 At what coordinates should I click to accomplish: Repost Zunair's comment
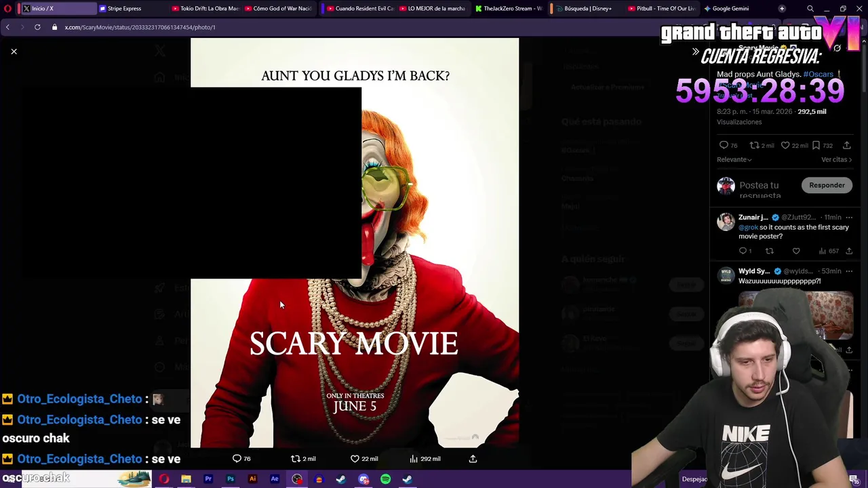pyautogui.click(x=769, y=251)
